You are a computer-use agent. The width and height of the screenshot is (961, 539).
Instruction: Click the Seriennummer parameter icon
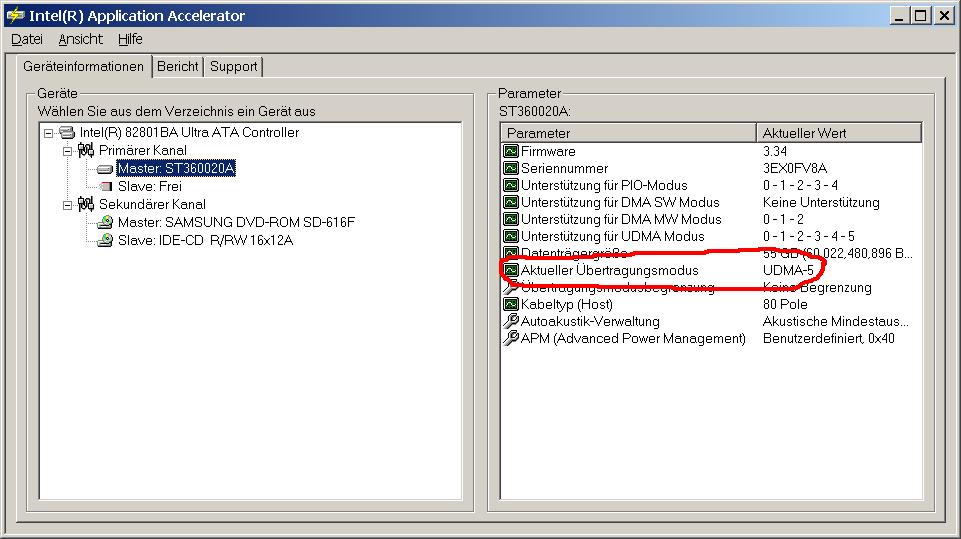click(x=511, y=168)
